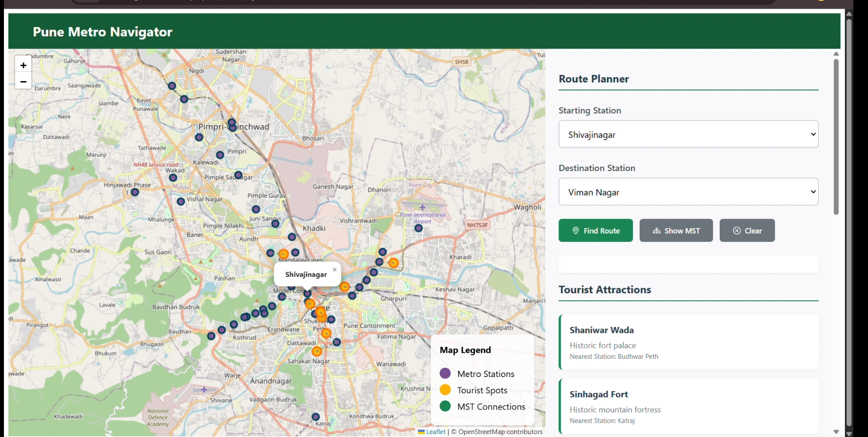868x437 pixels.
Task: Click the station marker near Aundh label
Action: pyautogui.click(x=270, y=253)
